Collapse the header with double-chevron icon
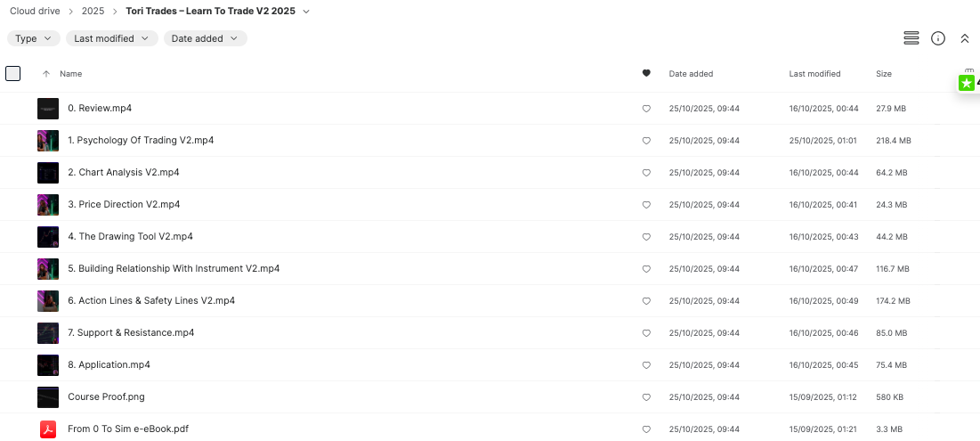980x441 pixels. click(x=964, y=38)
